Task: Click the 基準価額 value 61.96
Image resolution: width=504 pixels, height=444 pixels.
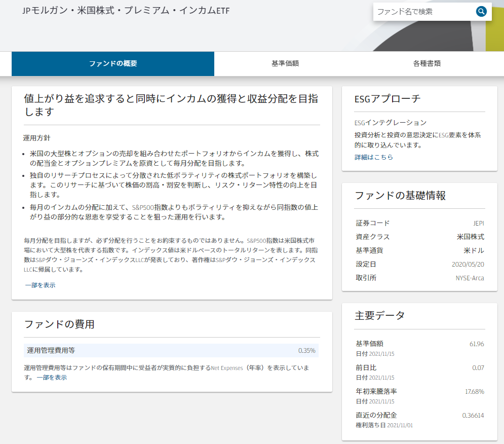Action: tap(477, 344)
